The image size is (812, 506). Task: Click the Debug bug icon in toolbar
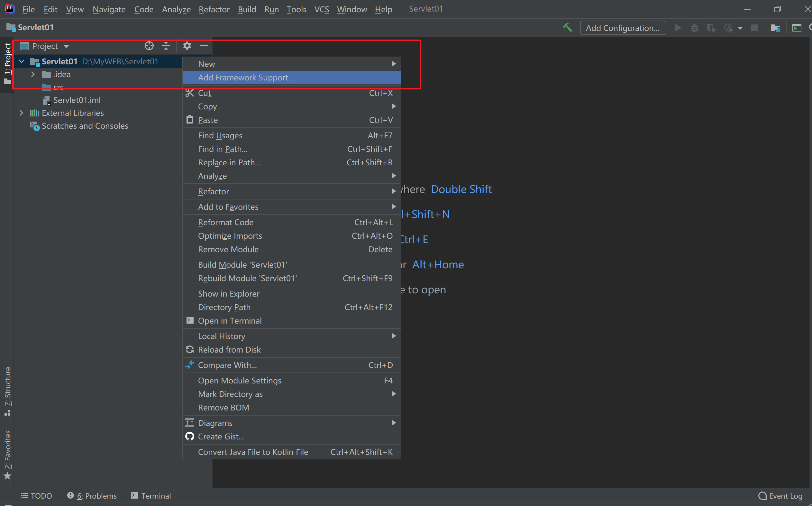[695, 28]
